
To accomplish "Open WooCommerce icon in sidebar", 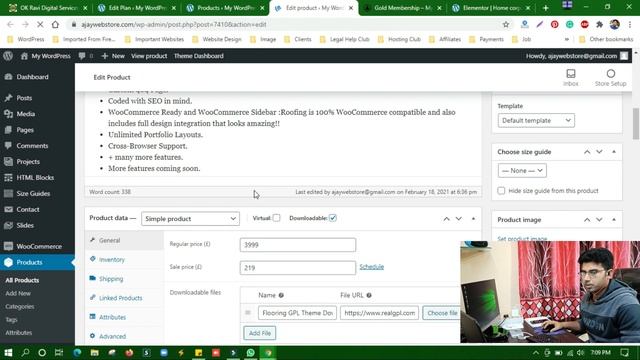I will [9, 246].
